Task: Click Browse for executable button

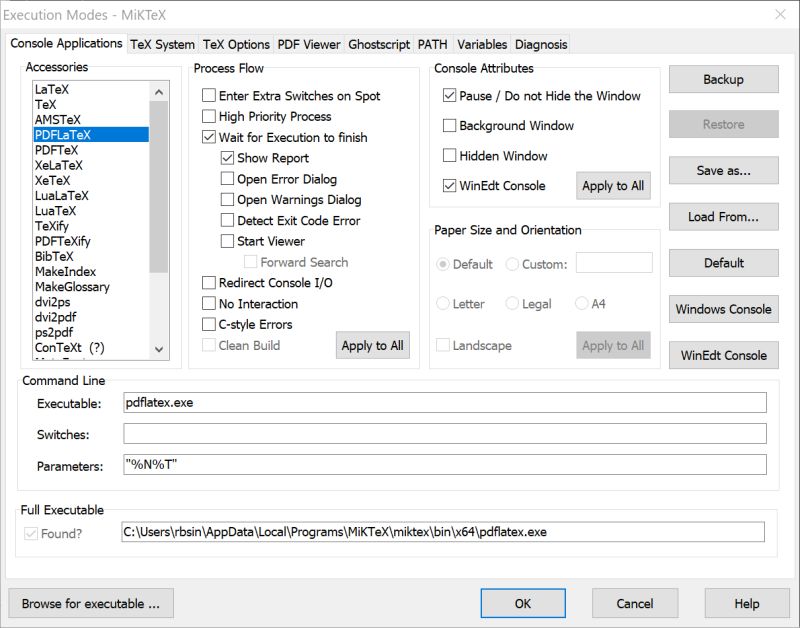Action: pos(91,604)
